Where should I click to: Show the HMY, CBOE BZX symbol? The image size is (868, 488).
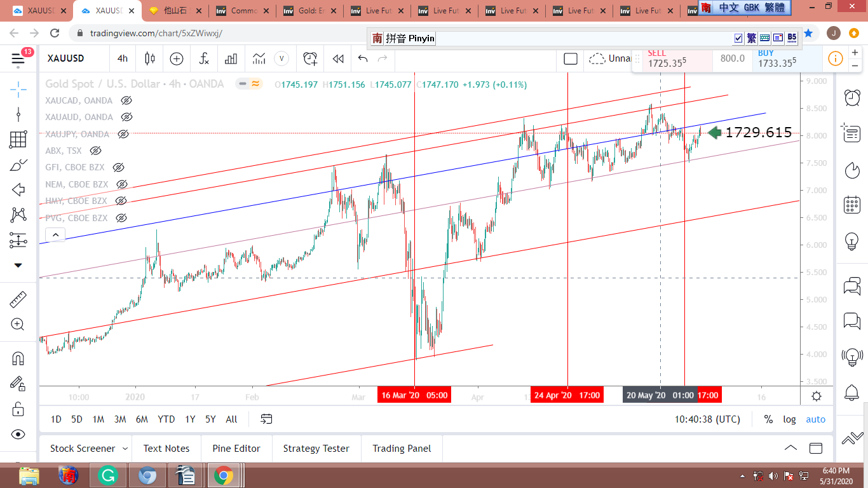pos(121,201)
